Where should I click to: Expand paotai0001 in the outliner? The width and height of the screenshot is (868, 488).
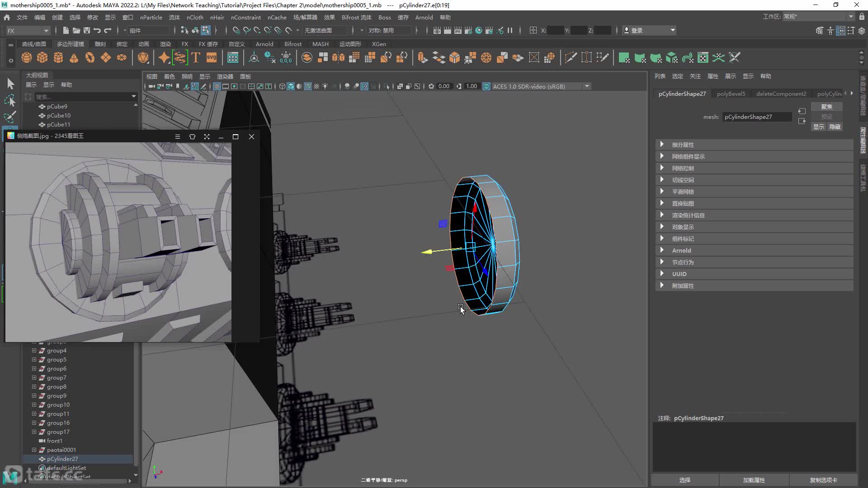click(x=34, y=450)
